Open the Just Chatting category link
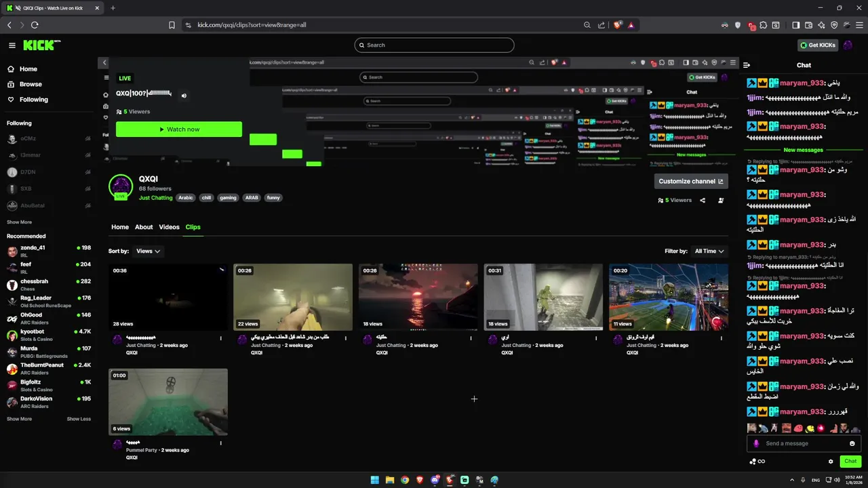The height and width of the screenshot is (488, 868). 155,198
